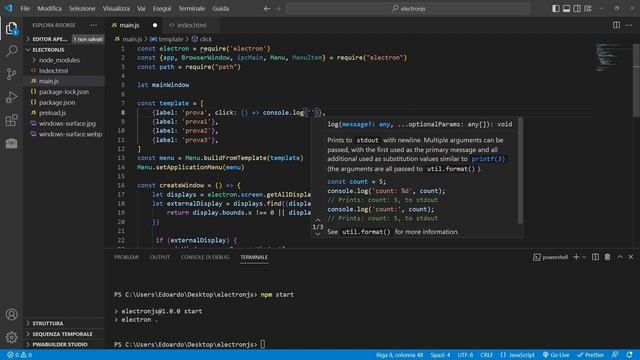
Task: Show next signature in tooltip
Action: click(x=318, y=234)
